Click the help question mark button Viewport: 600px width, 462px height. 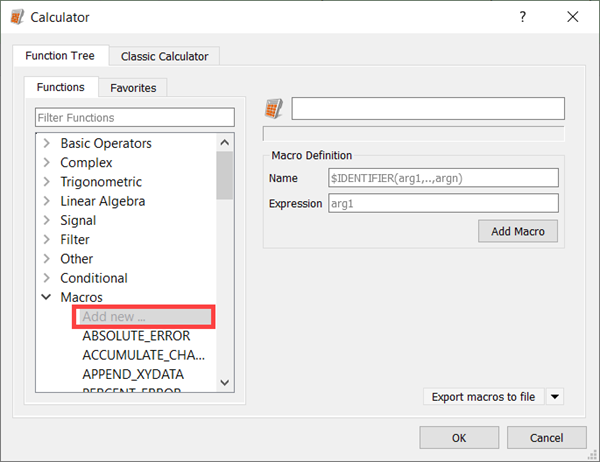(x=523, y=17)
